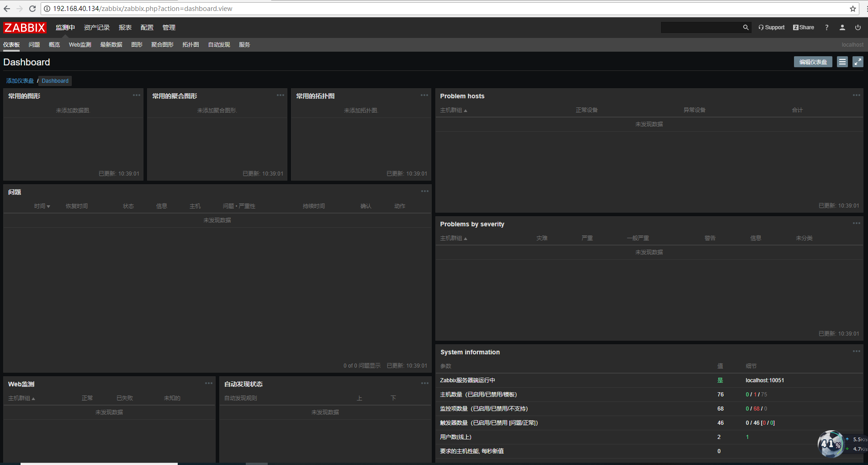The height and width of the screenshot is (465, 868).
Task: Click in the Zabbix search field
Action: (701, 27)
